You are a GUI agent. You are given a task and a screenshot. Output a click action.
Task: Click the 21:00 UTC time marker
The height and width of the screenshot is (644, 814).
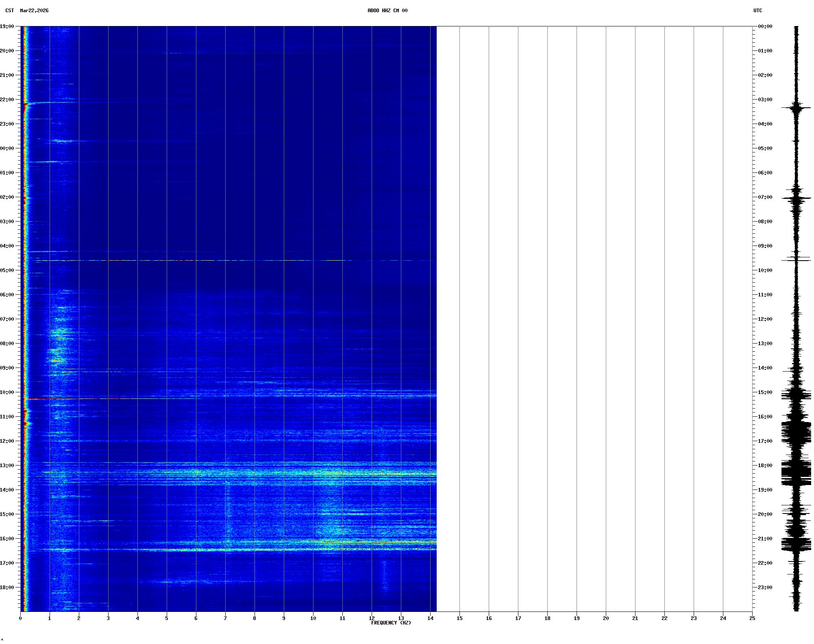[x=765, y=539]
